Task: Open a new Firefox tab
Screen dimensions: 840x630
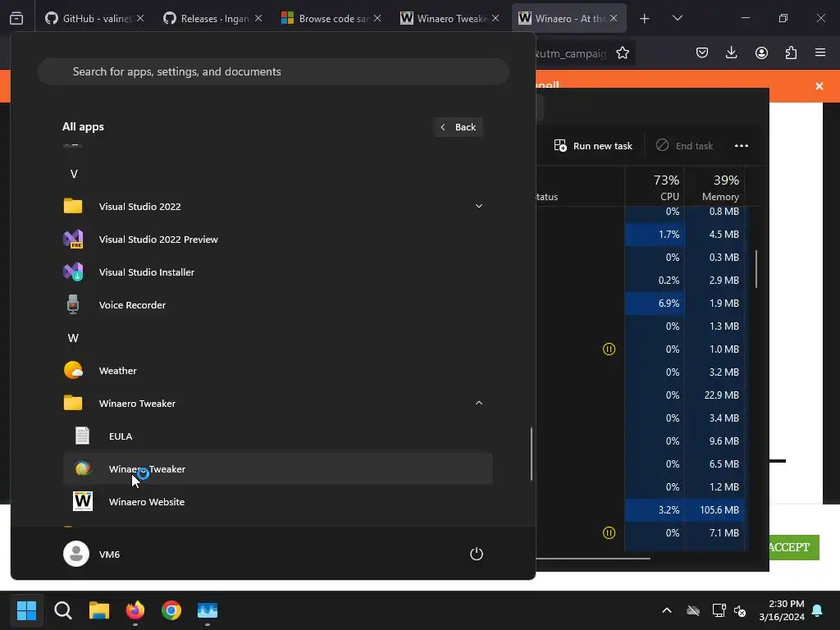Action: (x=645, y=18)
